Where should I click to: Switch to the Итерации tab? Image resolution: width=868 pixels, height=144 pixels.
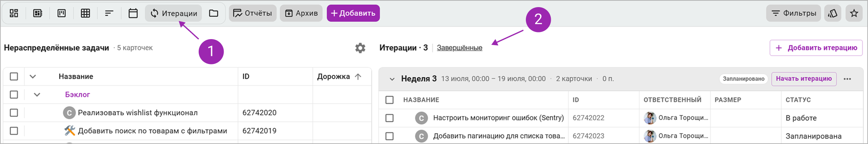pos(173,13)
